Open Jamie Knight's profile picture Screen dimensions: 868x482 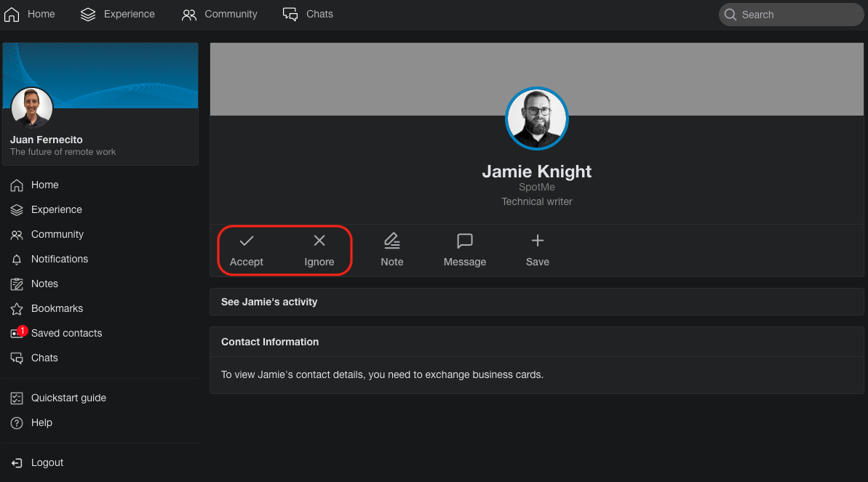tap(537, 119)
